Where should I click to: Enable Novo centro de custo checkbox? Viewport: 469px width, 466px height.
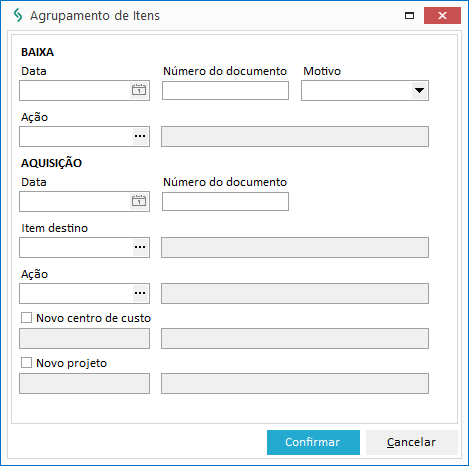[26, 318]
